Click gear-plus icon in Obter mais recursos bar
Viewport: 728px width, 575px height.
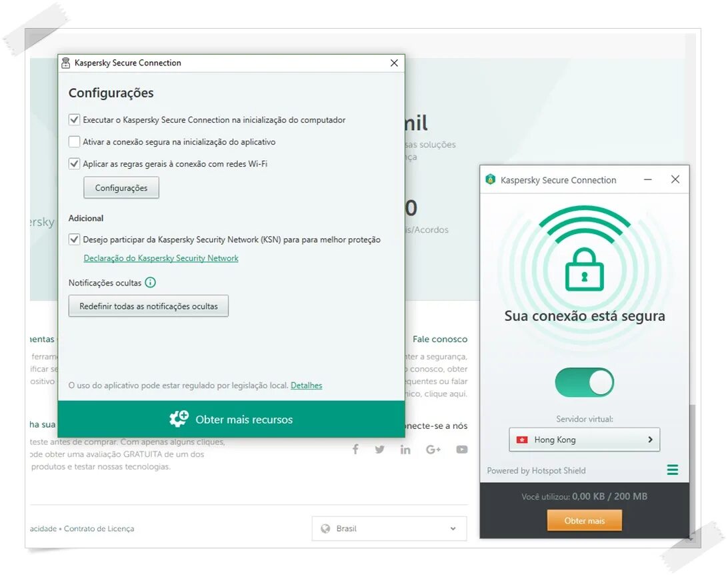point(179,419)
